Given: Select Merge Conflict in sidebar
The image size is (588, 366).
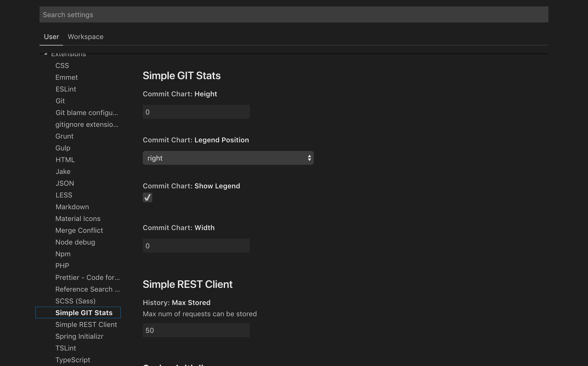Looking at the screenshot, I should (79, 230).
